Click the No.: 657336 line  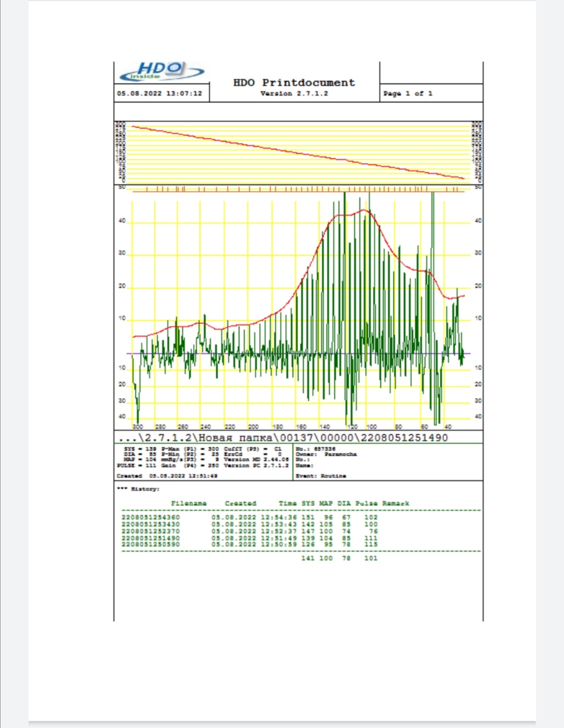(315, 449)
